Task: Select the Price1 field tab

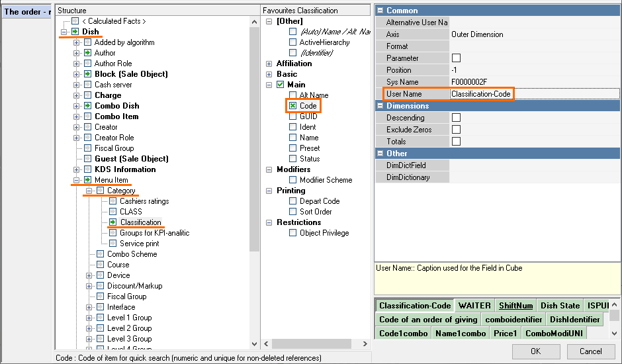Action: (x=505, y=334)
